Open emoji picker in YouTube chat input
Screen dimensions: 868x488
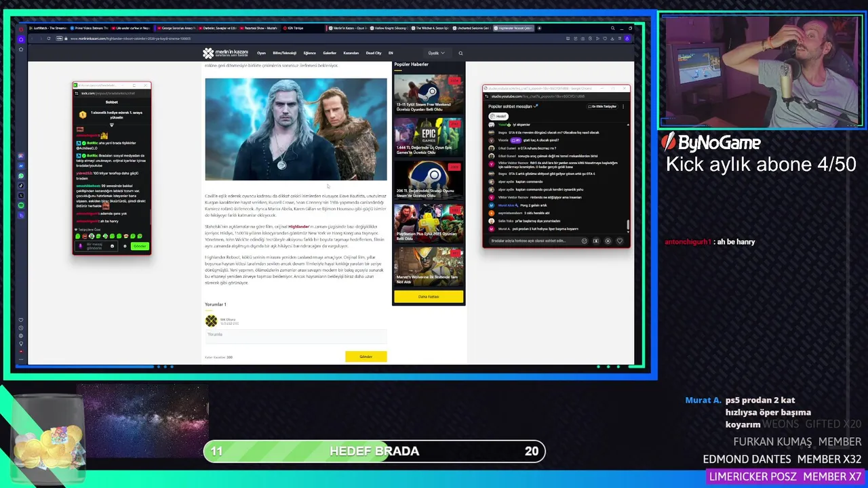(585, 241)
